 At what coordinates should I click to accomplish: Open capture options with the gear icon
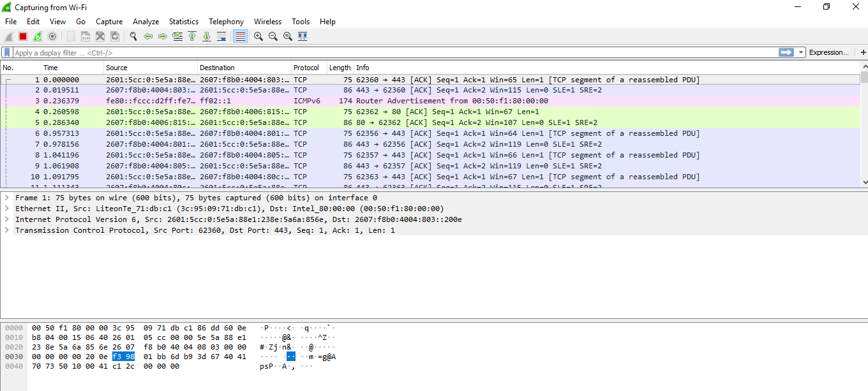coord(52,36)
